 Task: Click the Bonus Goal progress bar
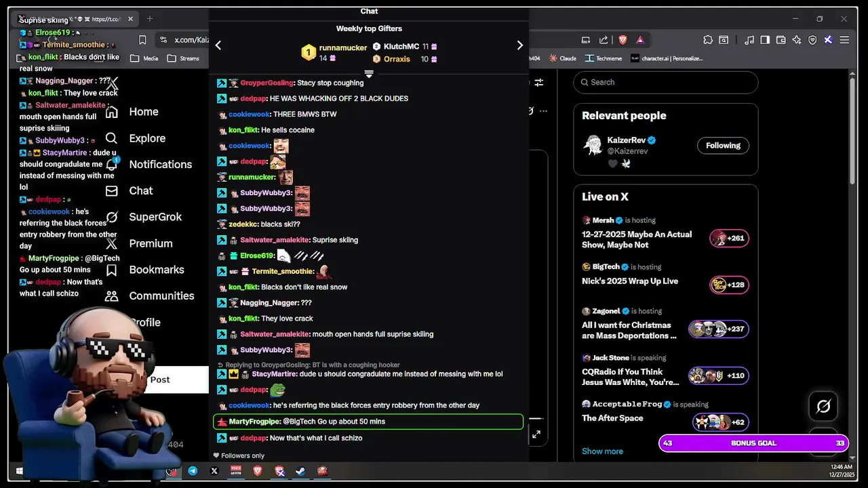coord(753,443)
